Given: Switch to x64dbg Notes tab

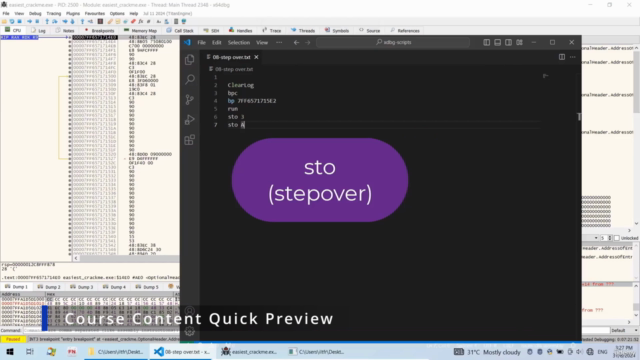Looking at the screenshot, I should tap(65, 31).
